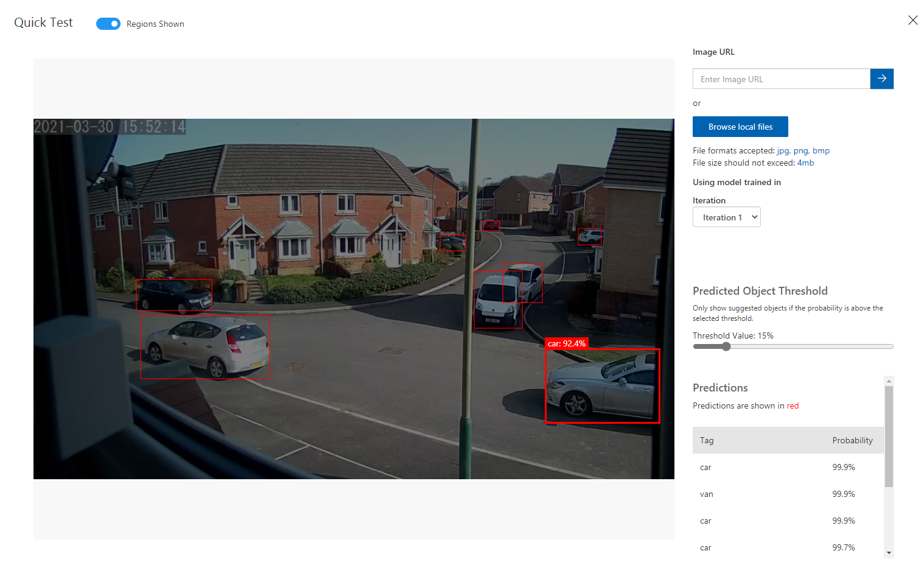This screenshot has height=562, width=924.
Task: Click the Probability column header
Action: tap(852, 440)
